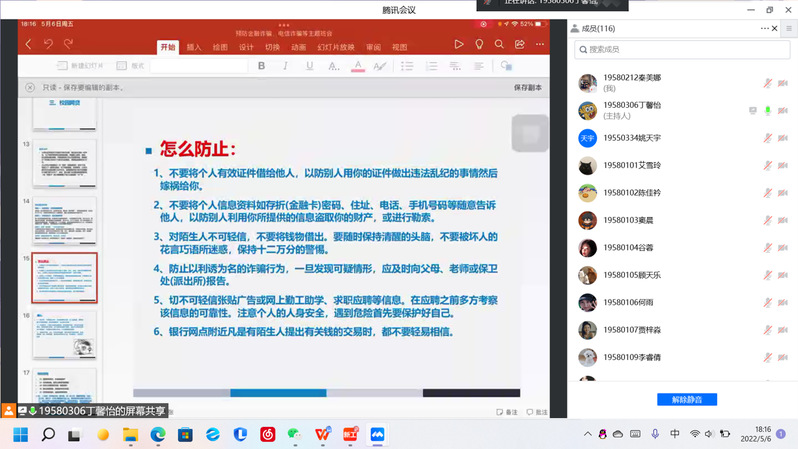Screen dimensions: 798x449
Task: Switch to the 动画 ribbon tab
Action: pyautogui.click(x=299, y=47)
